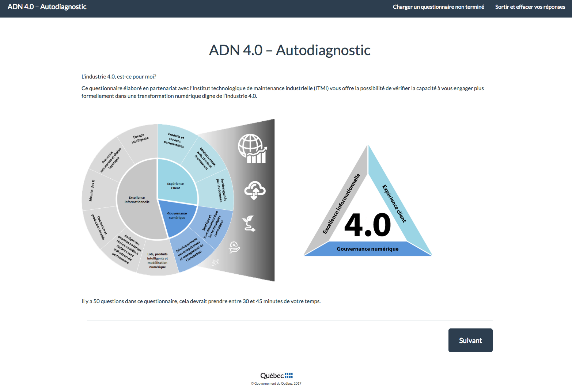Click the big "4.0" inside the triangle
The height and width of the screenshot is (392, 572).
pyautogui.click(x=367, y=224)
